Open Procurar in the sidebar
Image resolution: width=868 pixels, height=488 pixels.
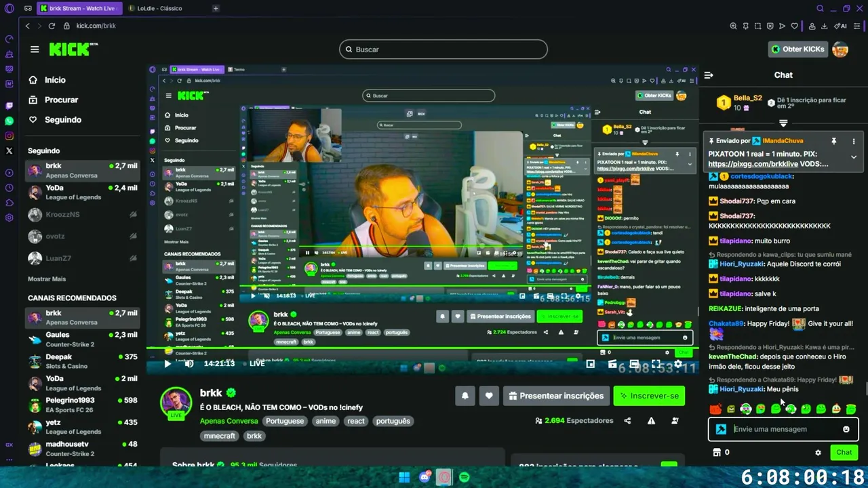54,100
